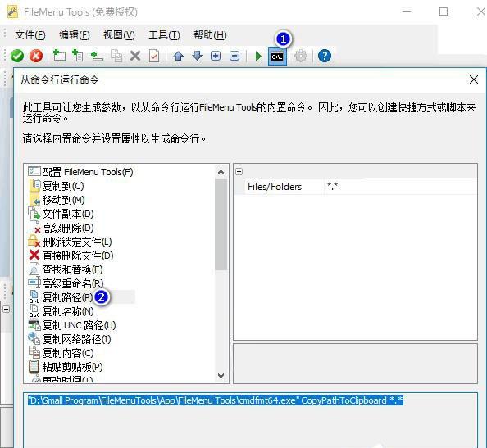
Task: Click the green play test icon
Action: [x=258, y=57]
